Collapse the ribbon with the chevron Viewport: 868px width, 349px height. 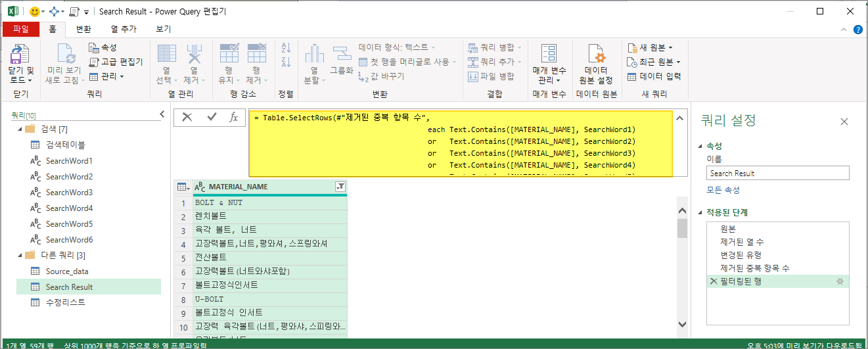point(845,30)
